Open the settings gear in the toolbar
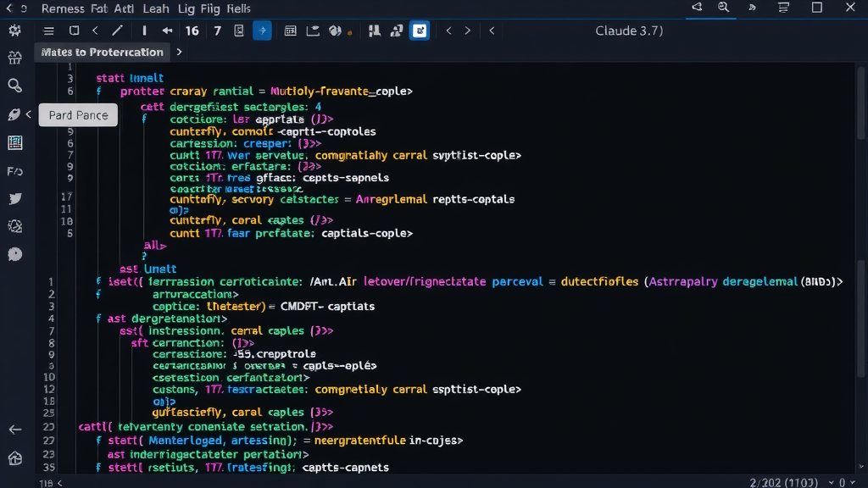The height and width of the screenshot is (488, 868). pyautogui.click(x=14, y=30)
